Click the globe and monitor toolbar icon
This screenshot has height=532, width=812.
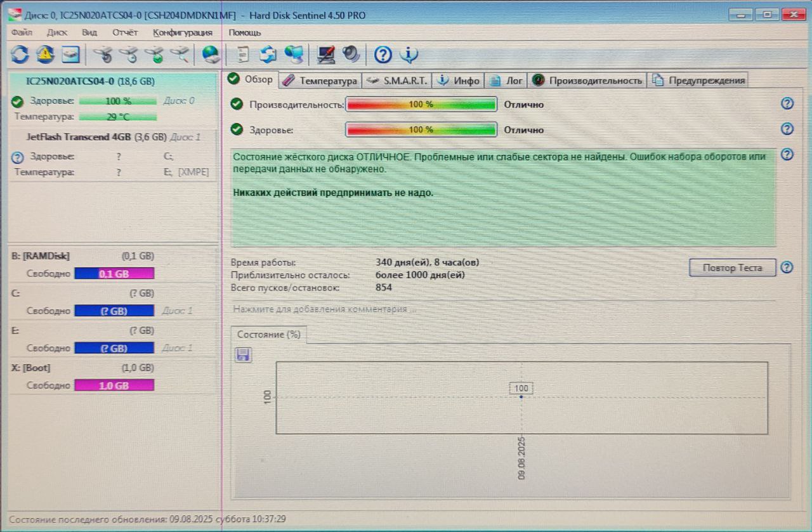294,55
